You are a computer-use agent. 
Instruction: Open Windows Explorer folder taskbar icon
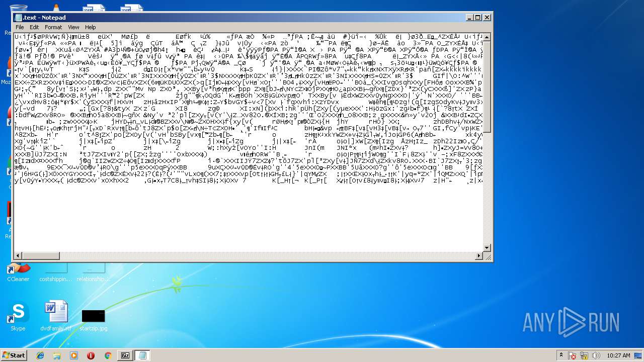[57, 355]
